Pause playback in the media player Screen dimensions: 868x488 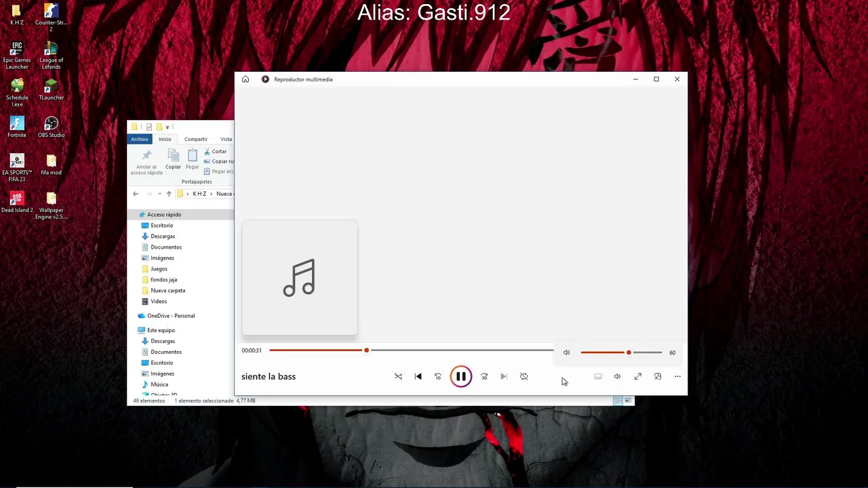tap(460, 376)
